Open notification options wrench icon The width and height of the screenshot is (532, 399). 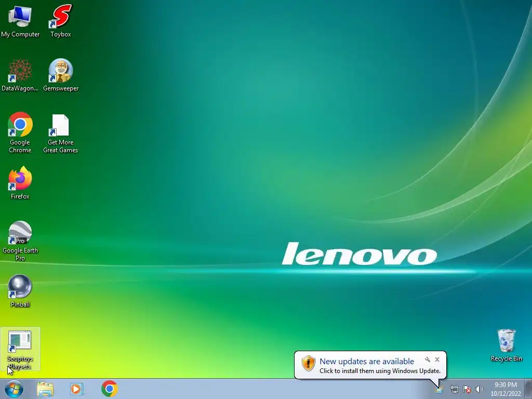click(428, 360)
